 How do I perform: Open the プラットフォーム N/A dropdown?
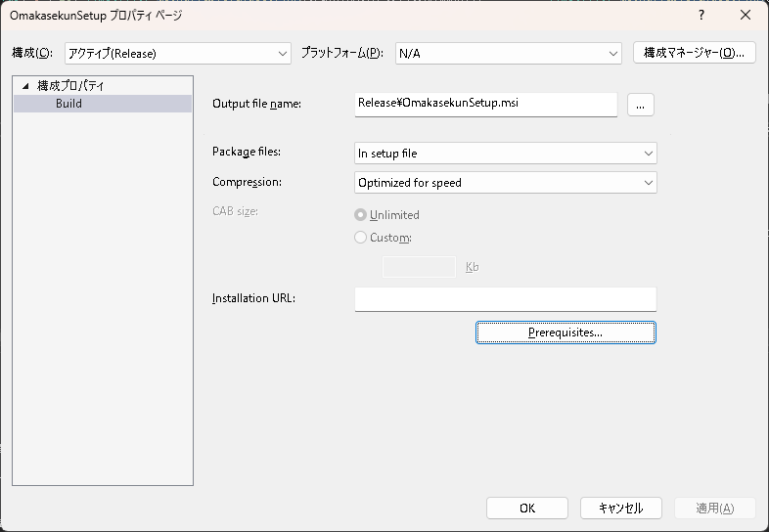tap(508, 53)
